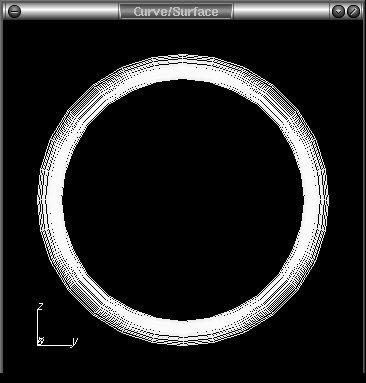
Task: Select the bottom of the torus ring
Action: tap(183, 332)
